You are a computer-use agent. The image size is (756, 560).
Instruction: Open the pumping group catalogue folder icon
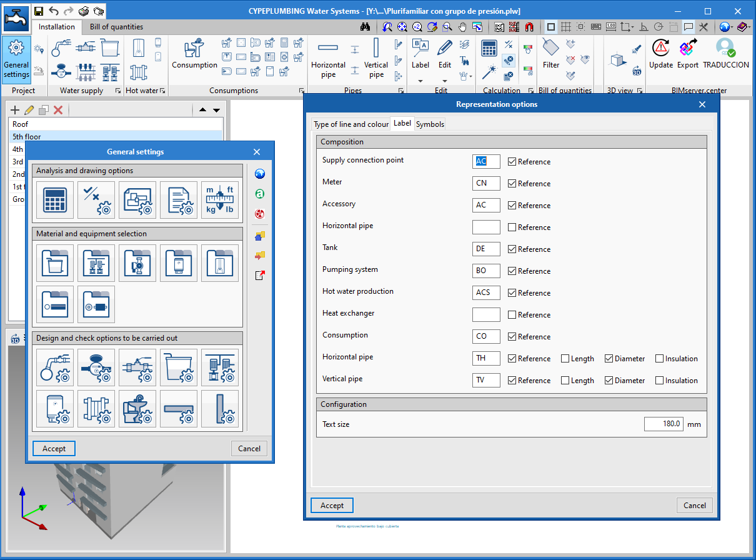coord(96,263)
